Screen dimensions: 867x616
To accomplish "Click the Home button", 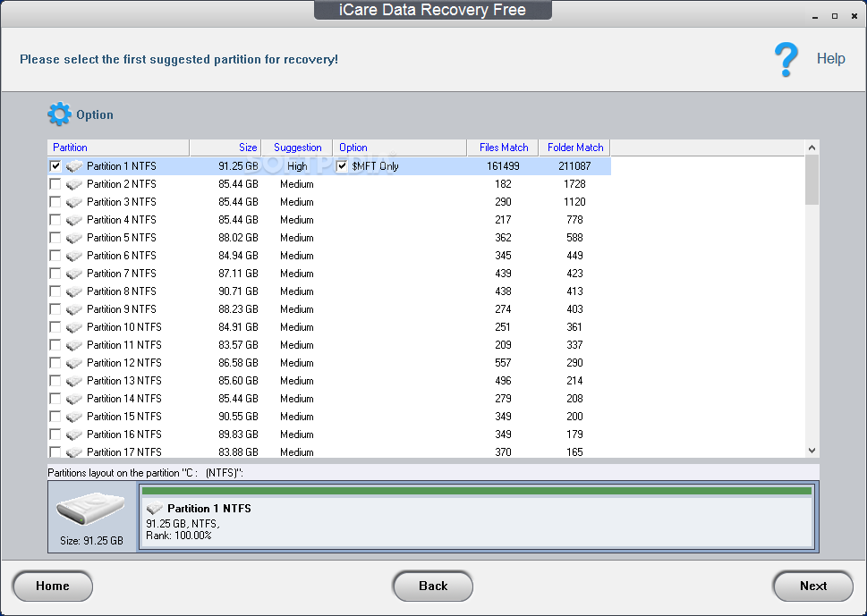I will pos(53,586).
